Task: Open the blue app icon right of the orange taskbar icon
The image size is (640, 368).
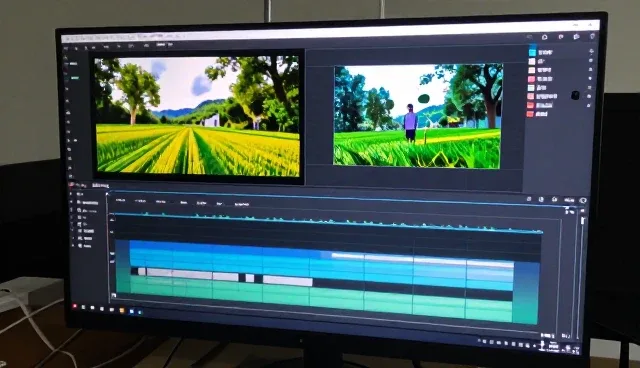Action: [131, 311]
